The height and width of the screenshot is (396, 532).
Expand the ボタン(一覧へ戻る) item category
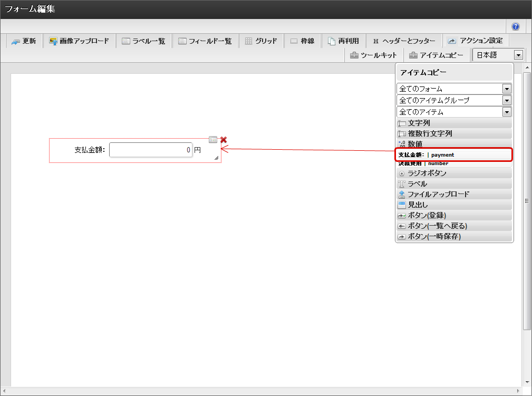(x=454, y=226)
